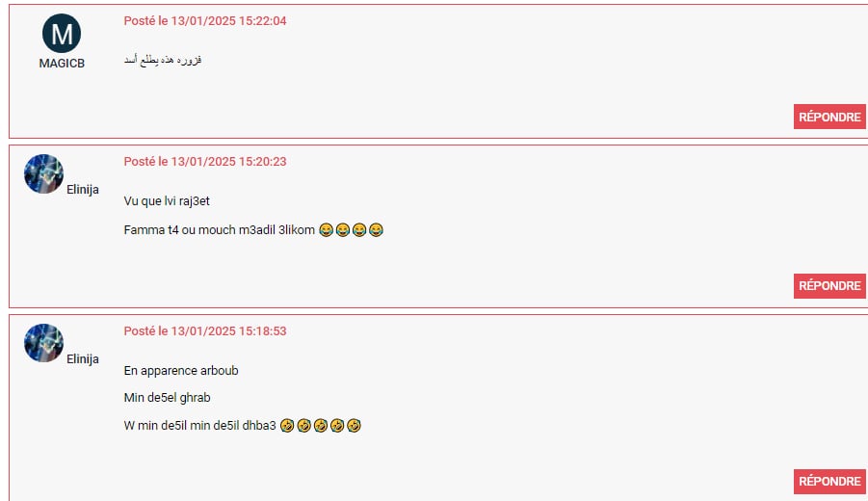Viewport: 868px width, 501px height.
Task: Select the timestamp posted at 15:20:23
Action: point(205,162)
